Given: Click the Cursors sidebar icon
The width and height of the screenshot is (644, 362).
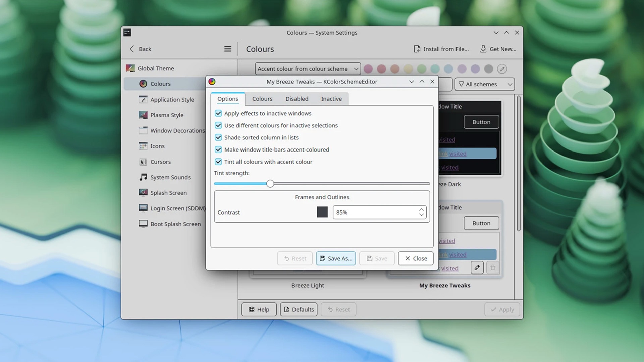Looking at the screenshot, I should coord(143,162).
